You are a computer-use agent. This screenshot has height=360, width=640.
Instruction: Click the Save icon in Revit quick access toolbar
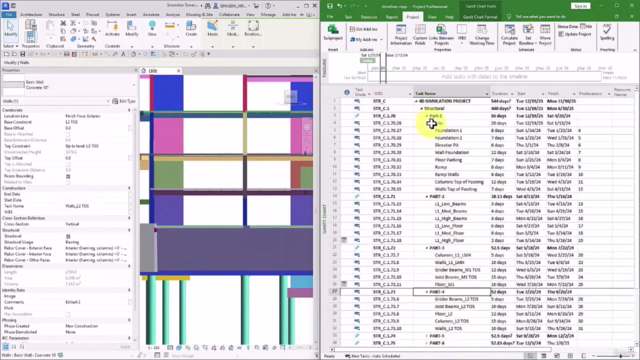(x=22, y=54)
